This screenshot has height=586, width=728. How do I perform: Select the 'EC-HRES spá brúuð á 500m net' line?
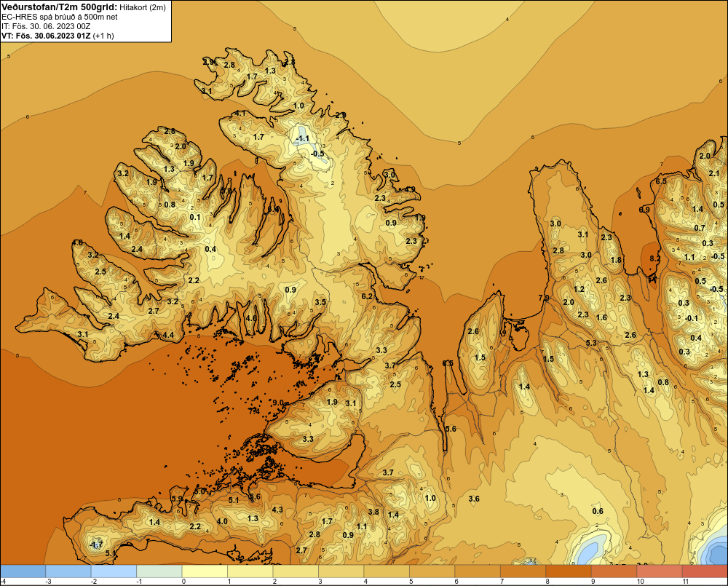pos(59,17)
